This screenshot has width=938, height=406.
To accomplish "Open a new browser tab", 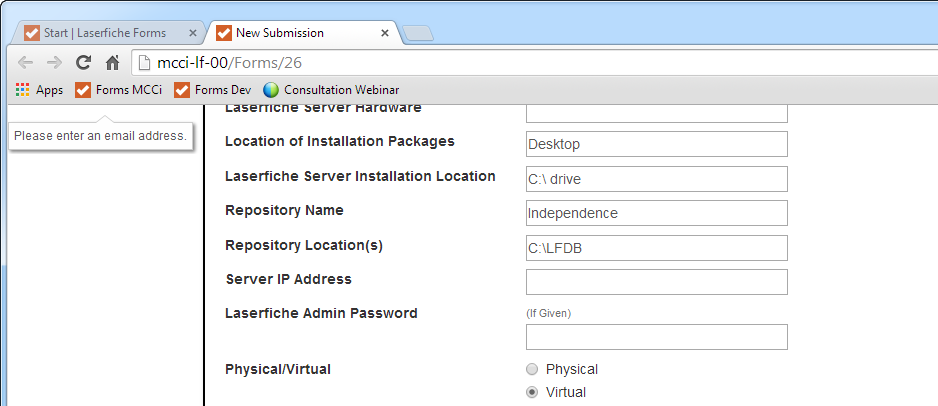I will (x=418, y=34).
